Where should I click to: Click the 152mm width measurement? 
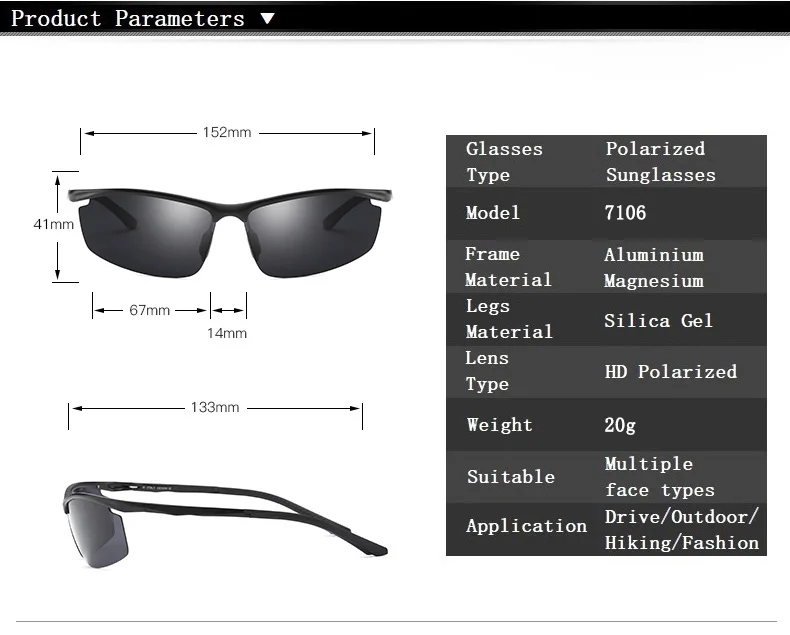pyautogui.click(x=227, y=133)
